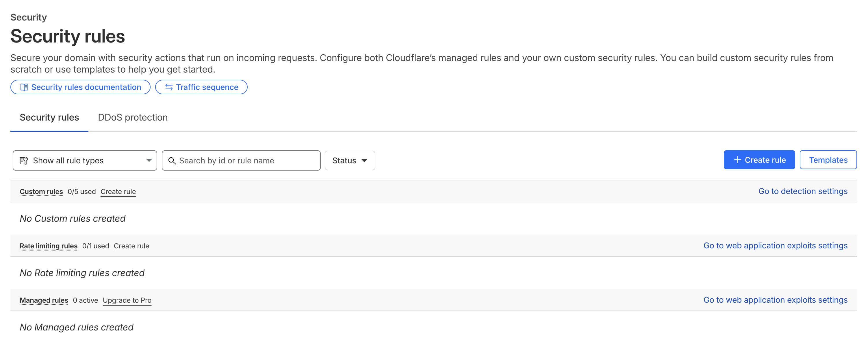The height and width of the screenshot is (340, 868).
Task: Click Create rule link for Rate limiting rules
Action: (x=131, y=246)
